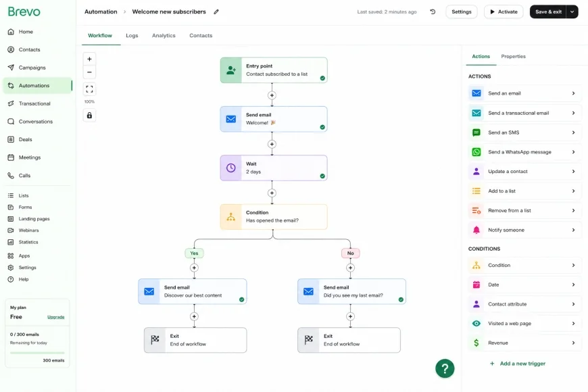This screenshot has height=392, width=588.
Task: Expand Send an SMS action
Action: pos(524,132)
